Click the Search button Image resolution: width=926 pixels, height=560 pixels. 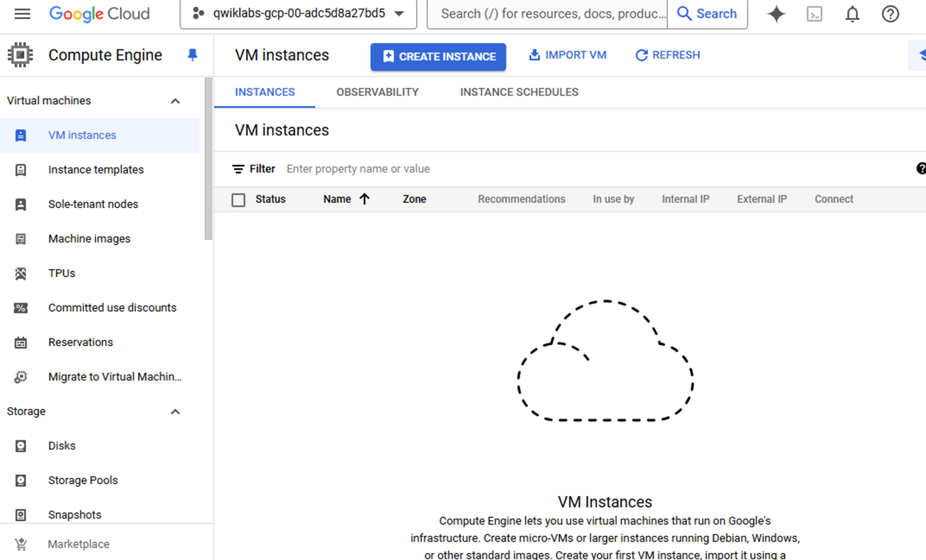coord(707,14)
